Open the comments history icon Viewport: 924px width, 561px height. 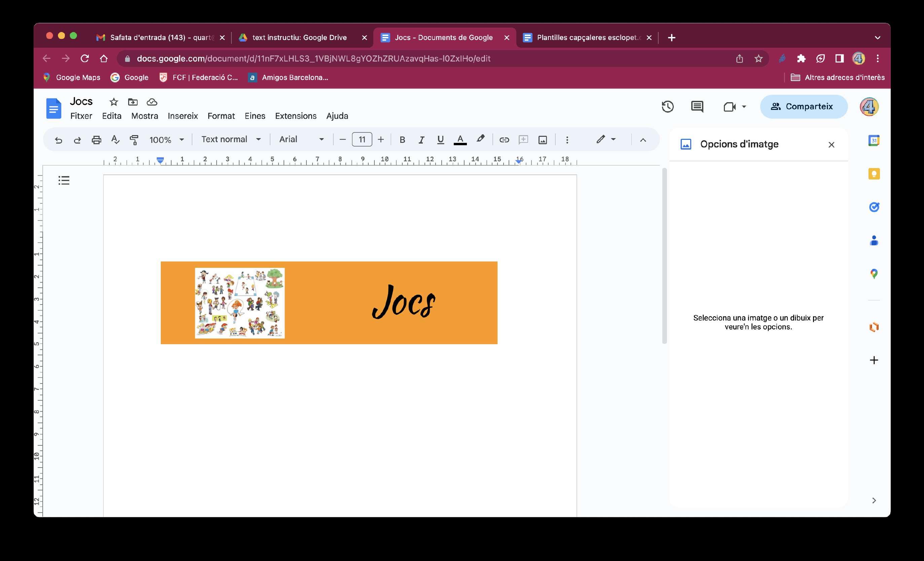pyautogui.click(x=697, y=107)
